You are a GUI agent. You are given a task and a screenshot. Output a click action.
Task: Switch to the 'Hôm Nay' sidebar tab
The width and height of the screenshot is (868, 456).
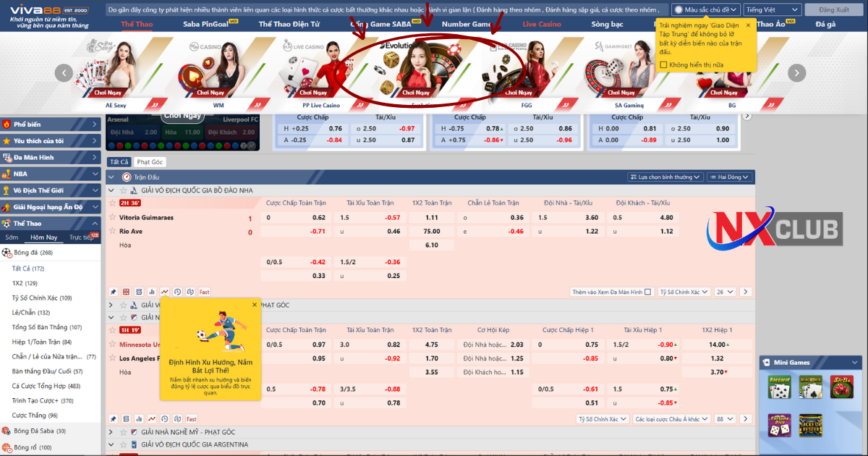(x=43, y=237)
